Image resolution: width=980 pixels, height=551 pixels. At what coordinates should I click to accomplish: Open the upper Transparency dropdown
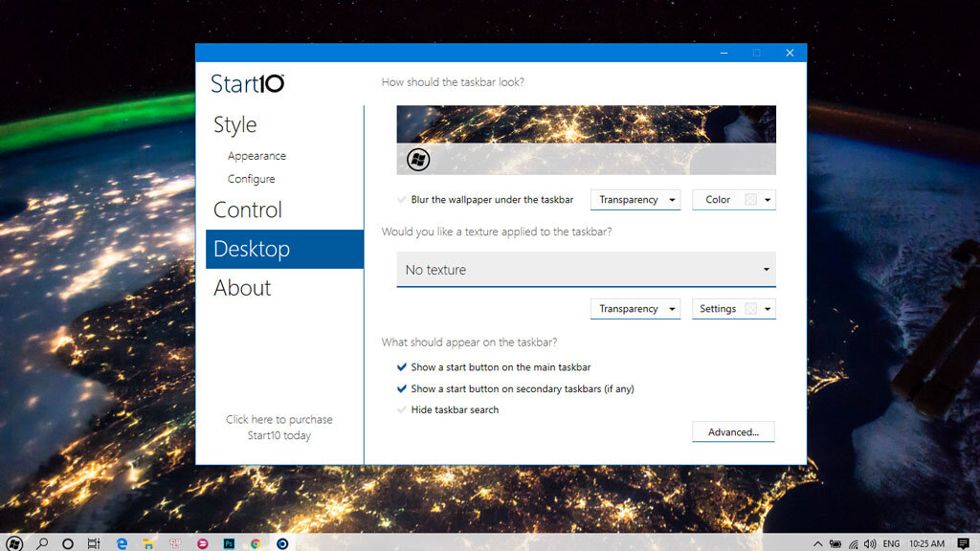(635, 200)
